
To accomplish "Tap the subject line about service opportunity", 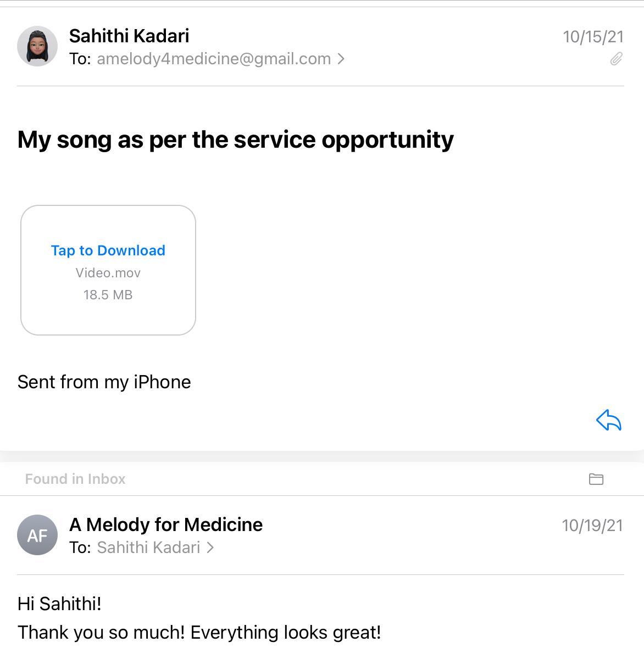I will [236, 139].
